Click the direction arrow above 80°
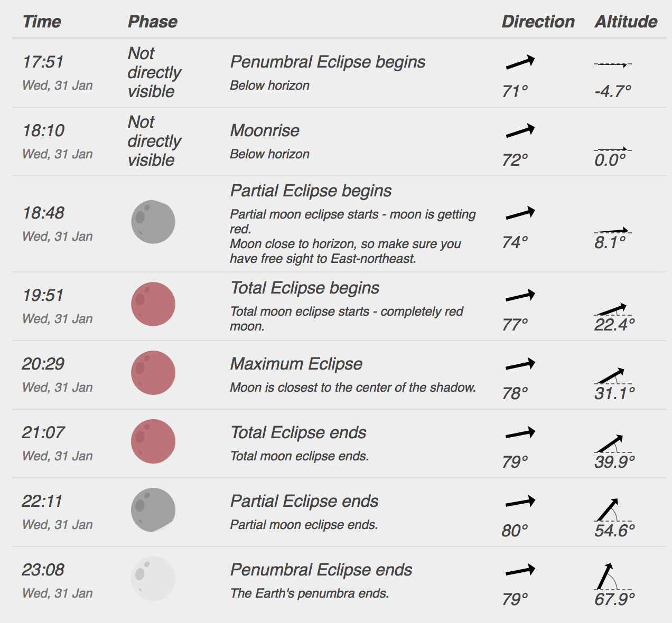The width and height of the screenshot is (672, 623). (x=520, y=502)
